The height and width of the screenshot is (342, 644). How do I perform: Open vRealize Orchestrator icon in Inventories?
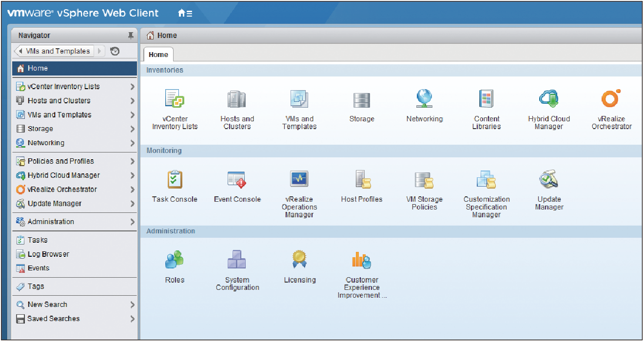(611, 98)
